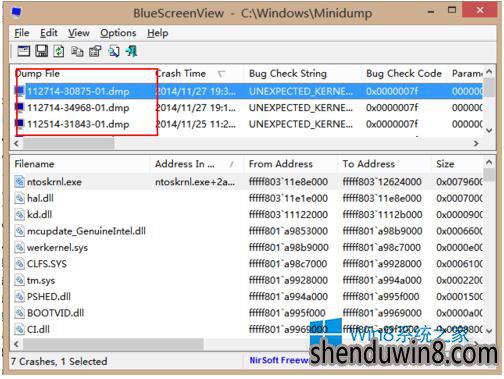
Task: Click the Copy Selected Items icon
Action: (77, 51)
